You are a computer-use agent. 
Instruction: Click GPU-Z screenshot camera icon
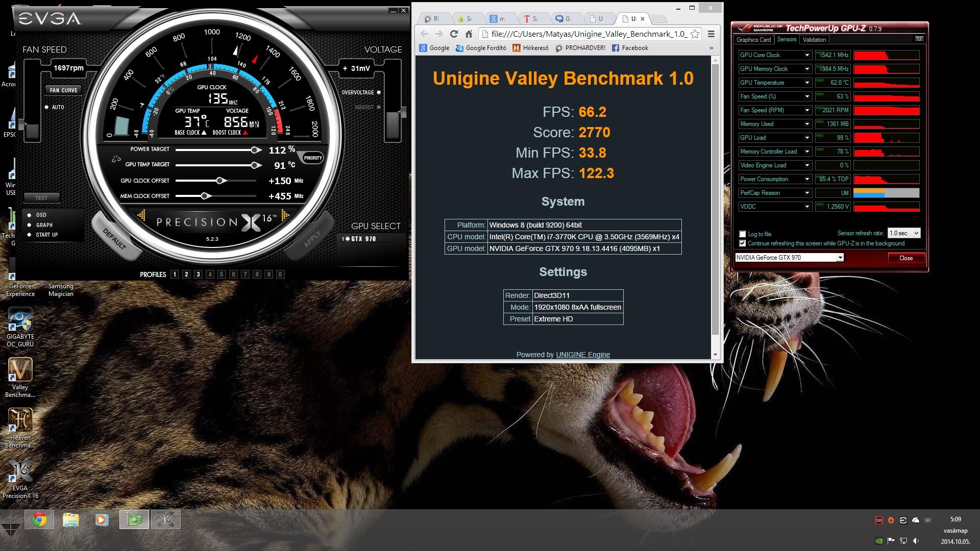[x=919, y=39]
